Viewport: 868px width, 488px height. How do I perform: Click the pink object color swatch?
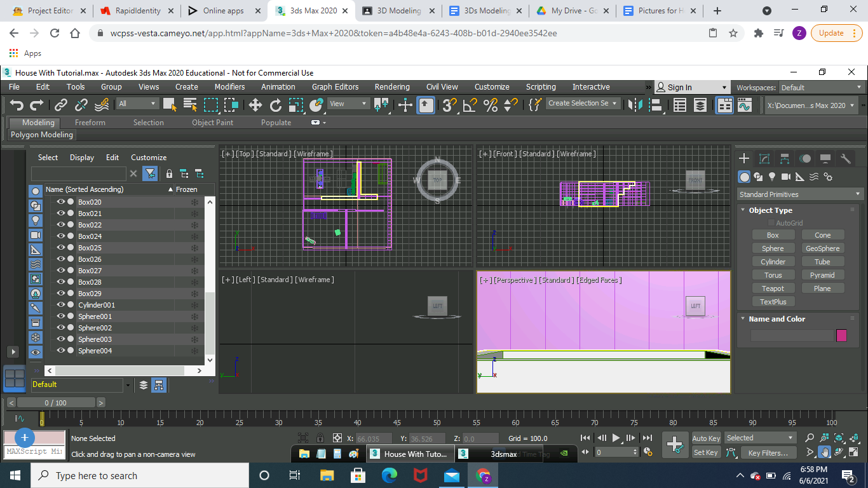coord(841,335)
